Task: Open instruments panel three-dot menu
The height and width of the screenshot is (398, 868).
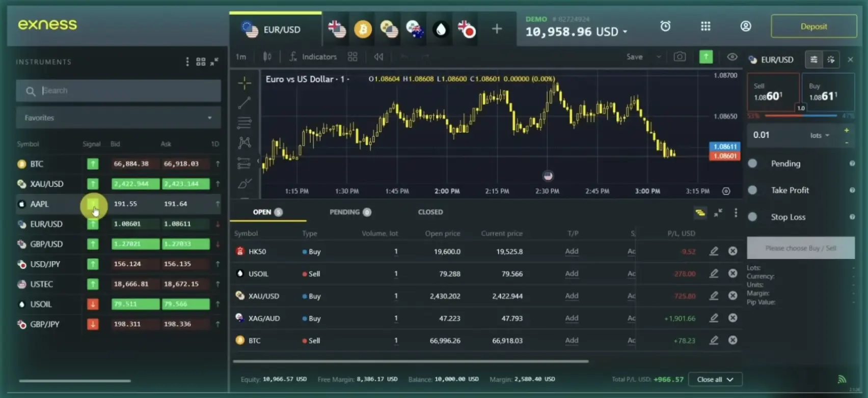Action: click(x=187, y=62)
